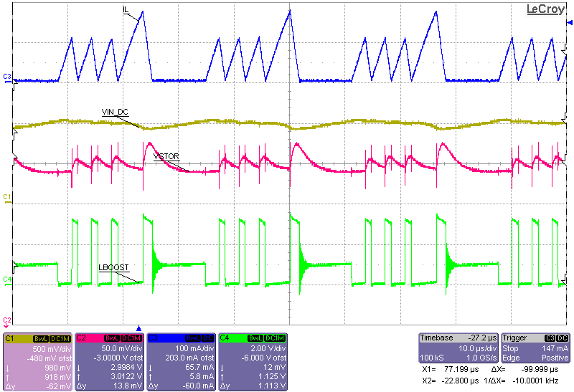Open the C1 channel descriptor label

pyautogui.click(x=9, y=339)
